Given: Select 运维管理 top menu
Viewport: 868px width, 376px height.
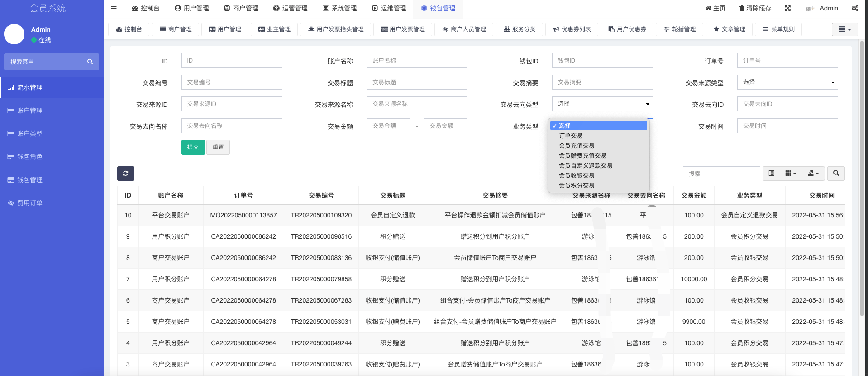Looking at the screenshot, I should tap(389, 8).
